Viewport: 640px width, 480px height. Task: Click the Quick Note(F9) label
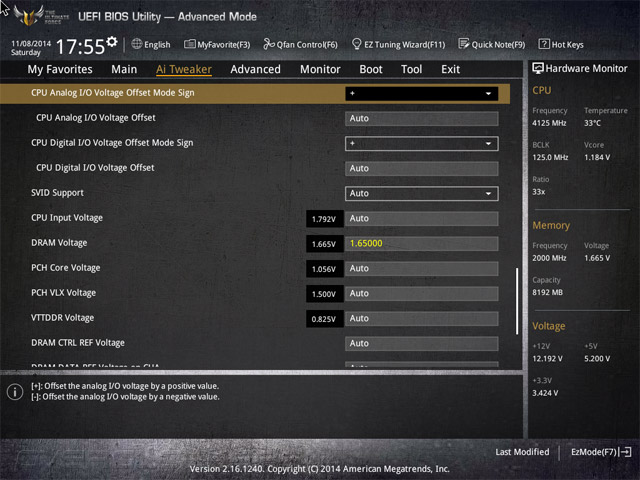click(498, 44)
